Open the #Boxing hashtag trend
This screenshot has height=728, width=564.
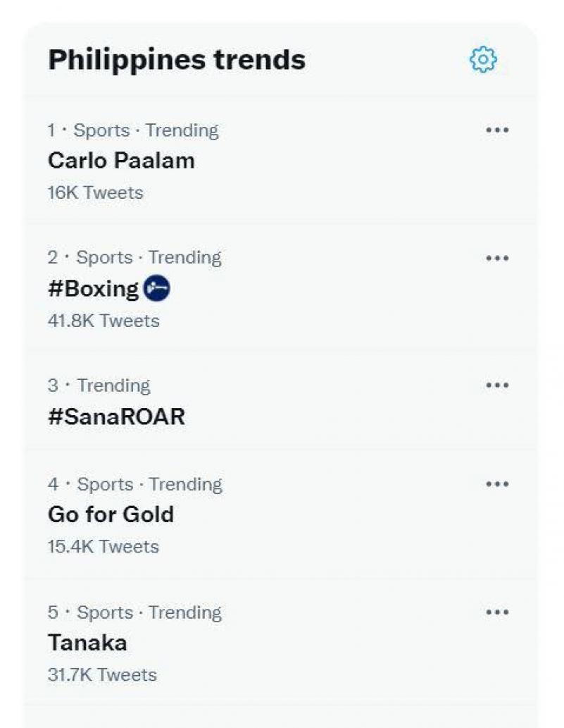point(93,288)
